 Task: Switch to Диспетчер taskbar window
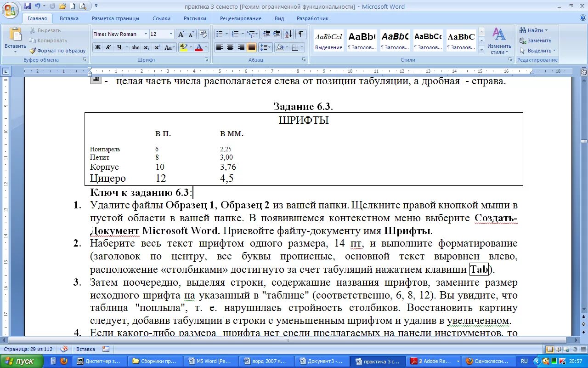coord(100,361)
